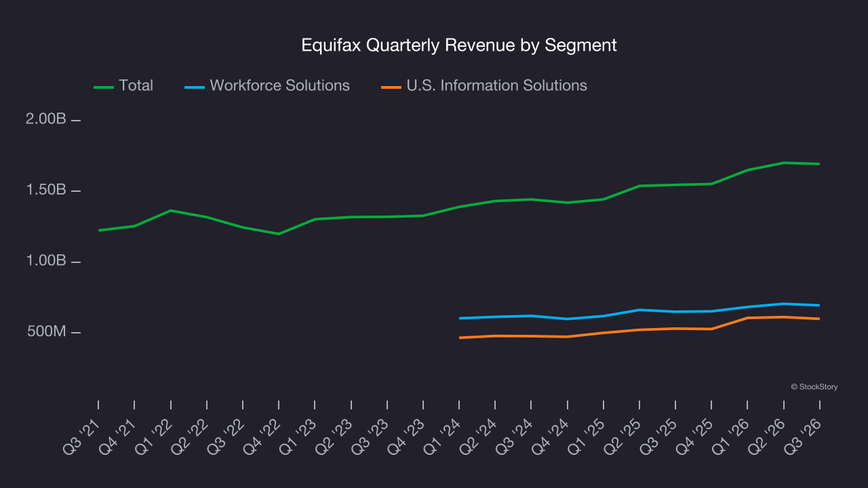Image resolution: width=868 pixels, height=488 pixels.
Task: Click the green Total line peak at Q1 '22
Action: point(170,211)
